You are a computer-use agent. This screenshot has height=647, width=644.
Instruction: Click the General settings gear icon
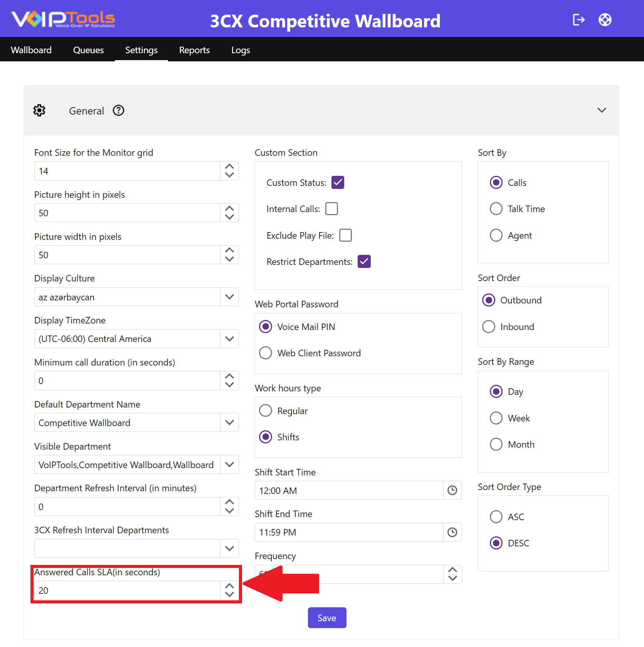(39, 110)
